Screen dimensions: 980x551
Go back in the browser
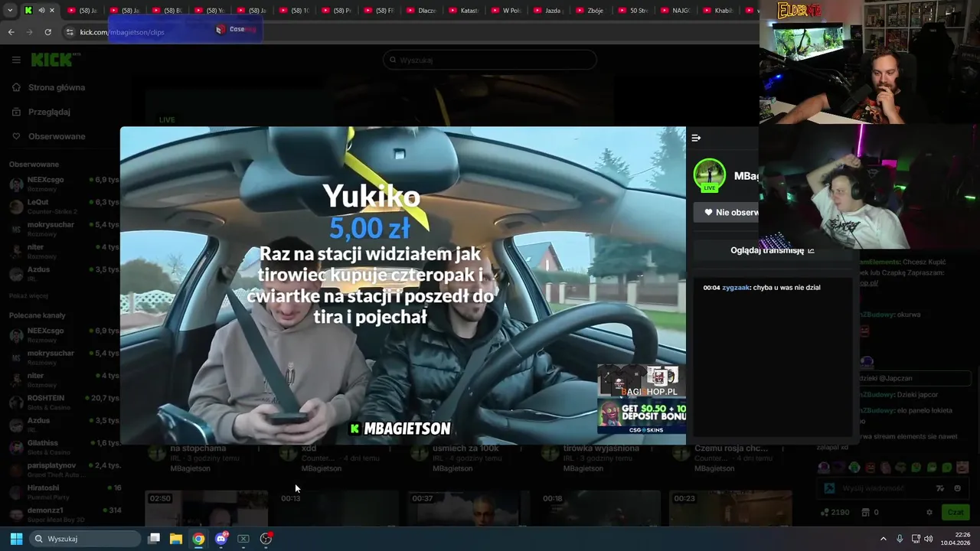coord(11,32)
